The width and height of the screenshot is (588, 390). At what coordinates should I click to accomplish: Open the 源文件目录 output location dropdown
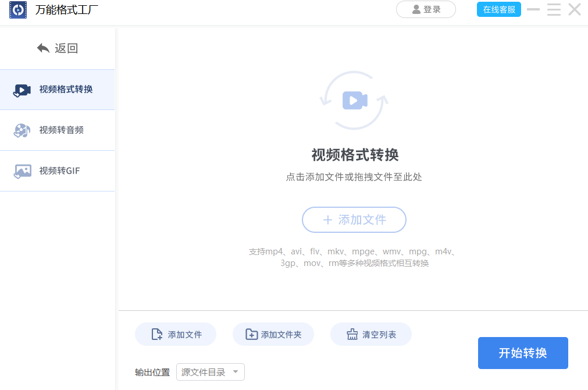(x=210, y=371)
